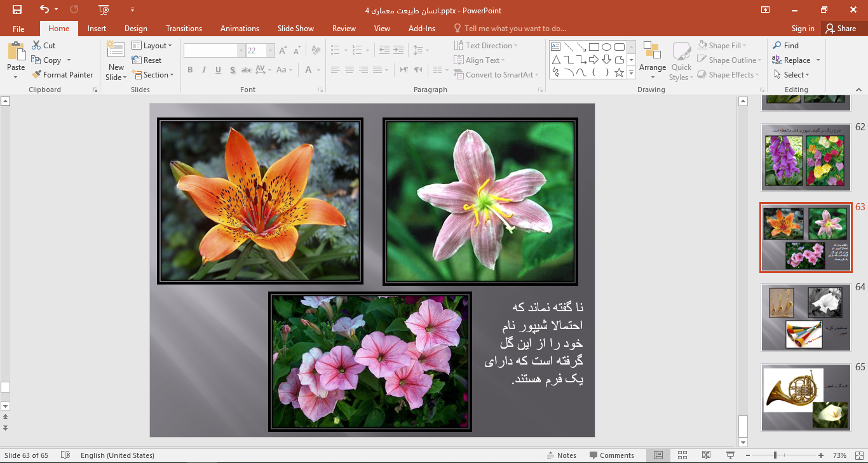
Task: Align text to the left
Action: tap(336, 70)
